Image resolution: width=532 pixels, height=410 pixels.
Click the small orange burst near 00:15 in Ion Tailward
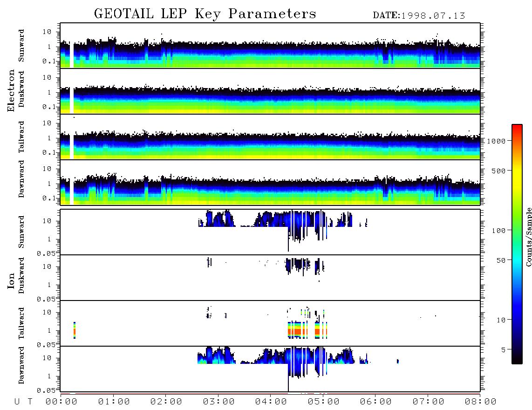point(75,330)
